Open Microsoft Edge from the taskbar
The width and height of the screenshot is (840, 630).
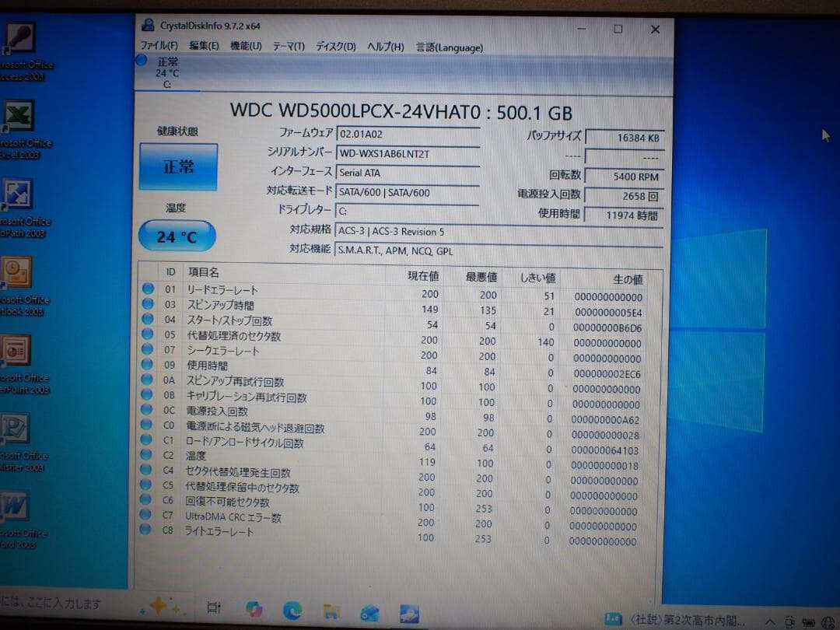(x=292, y=611)
